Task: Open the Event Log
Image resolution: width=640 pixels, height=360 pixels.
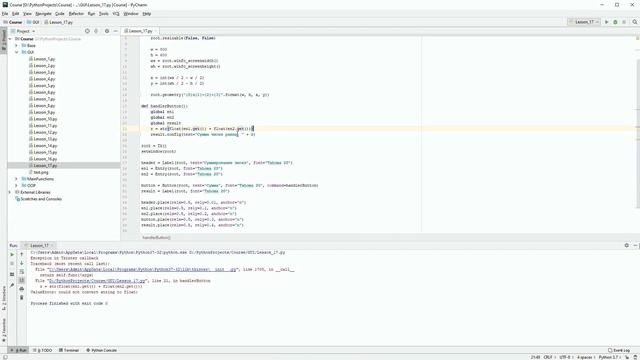Action: tap(619, 350)
